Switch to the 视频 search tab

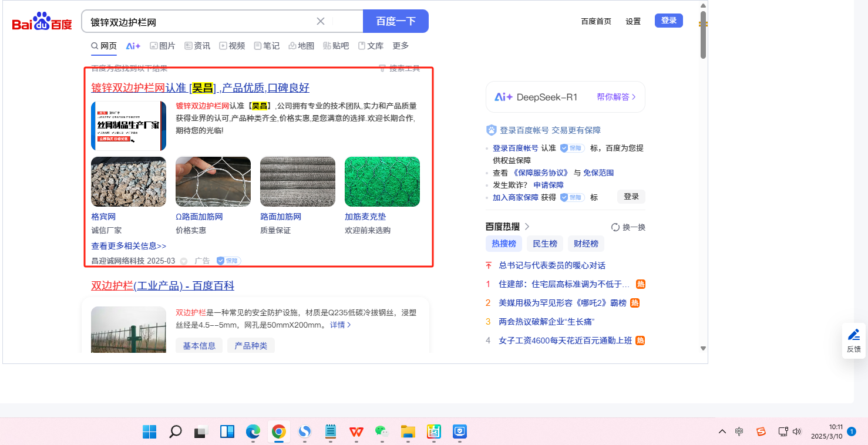click(232, 46)
